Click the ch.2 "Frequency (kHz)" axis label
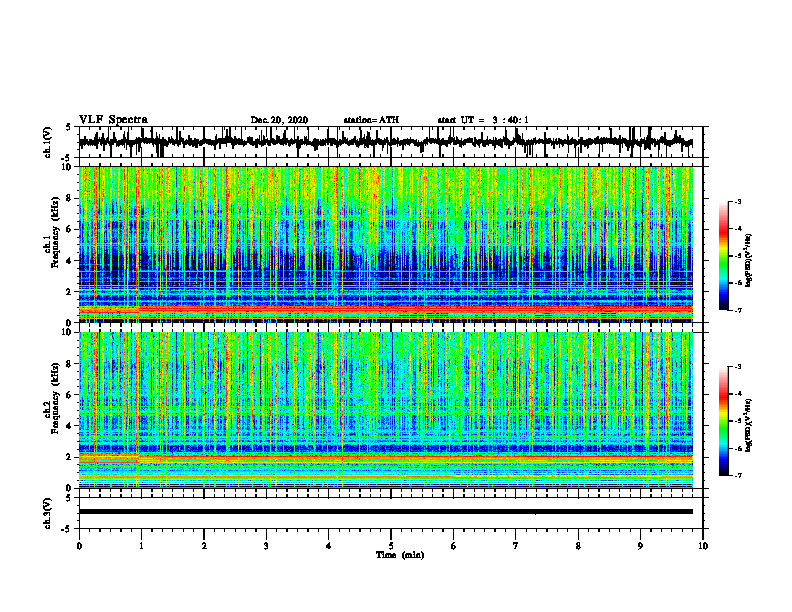 pyautogui.click(x=55, y=398)
